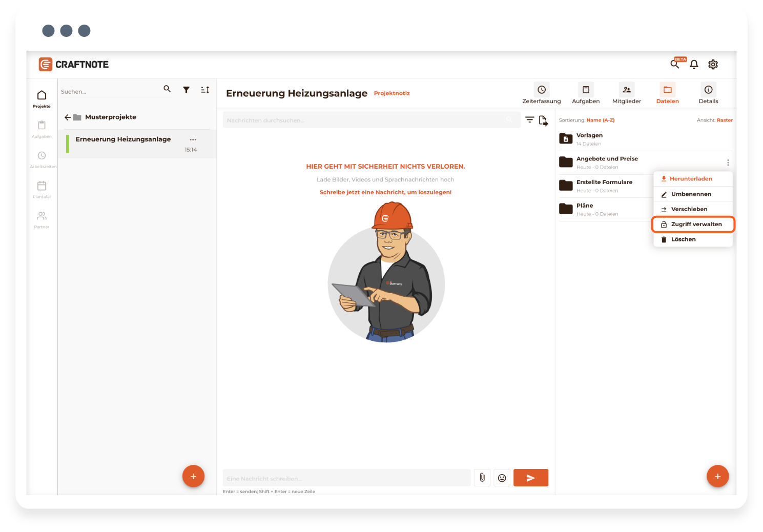Switch to Mitglieder tab

626,93
